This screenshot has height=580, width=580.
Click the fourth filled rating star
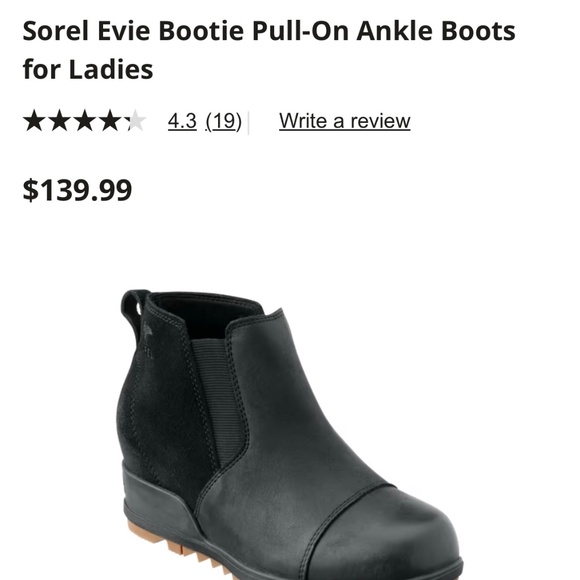[110, 121]
